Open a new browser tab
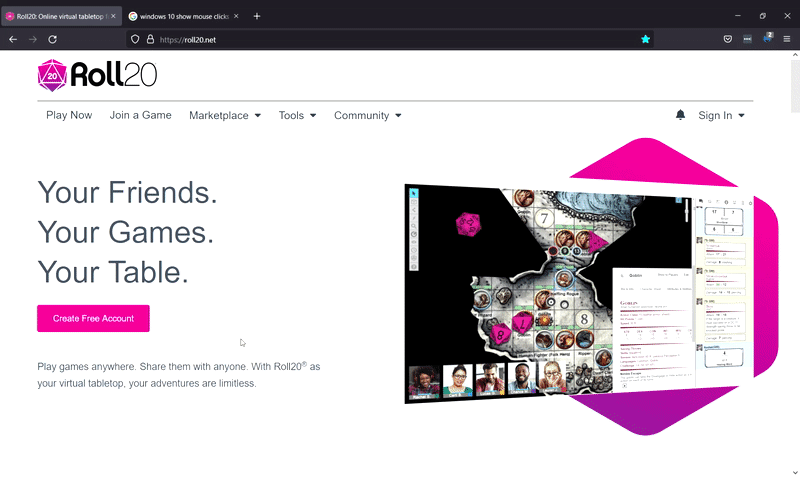Screen dimensions: 800x477 (x=257, y=16)
